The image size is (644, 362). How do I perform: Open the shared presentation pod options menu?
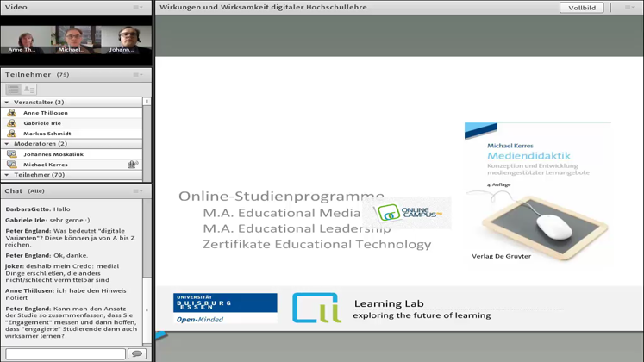click(628, 7)
